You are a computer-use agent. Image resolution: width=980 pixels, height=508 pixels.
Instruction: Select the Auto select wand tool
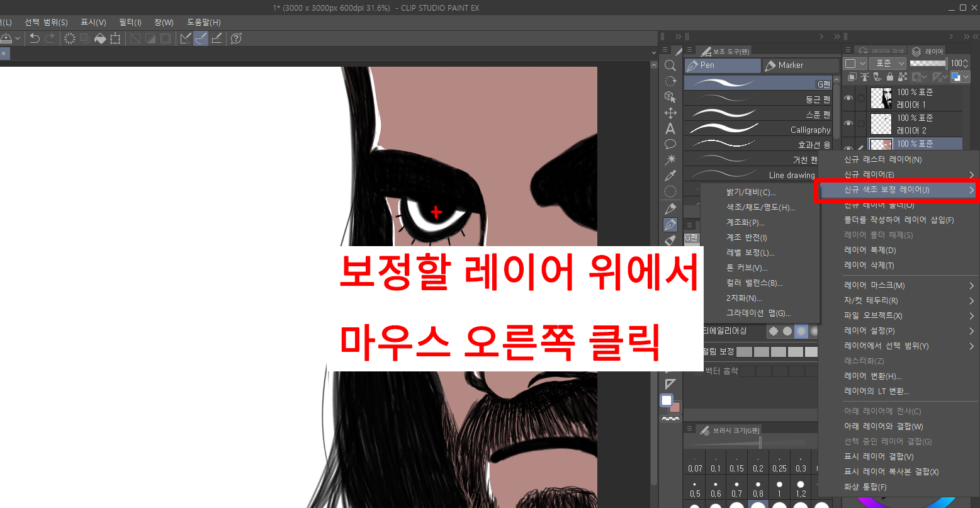[x=670, y=160]
